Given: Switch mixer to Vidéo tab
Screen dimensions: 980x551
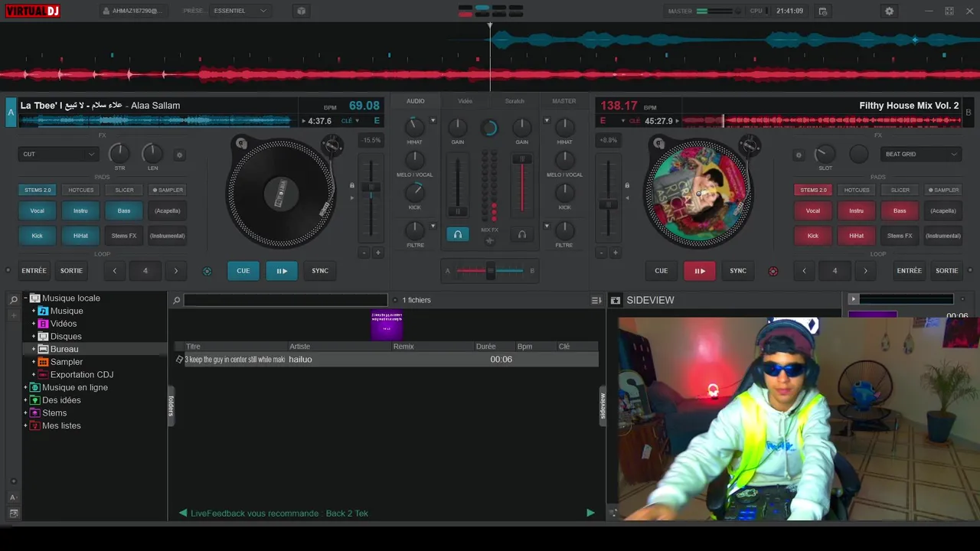Looking at the screenshot, I should click(465, 101).
